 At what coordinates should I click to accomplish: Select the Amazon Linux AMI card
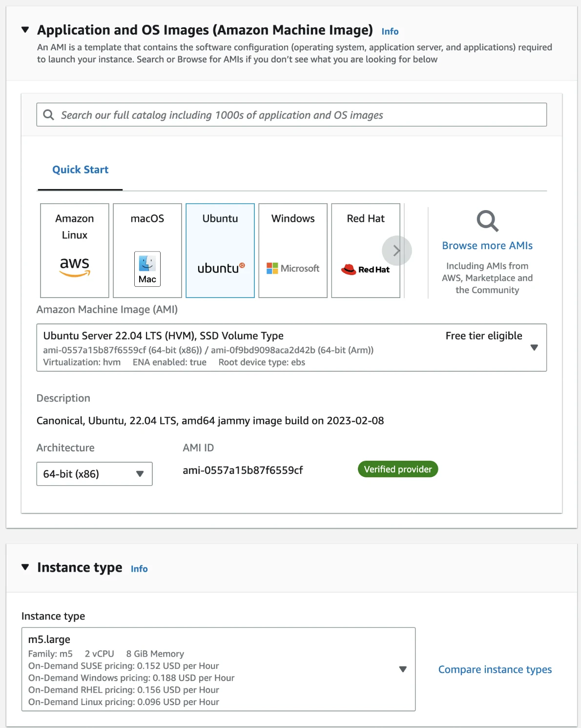(x=75, y=251)
